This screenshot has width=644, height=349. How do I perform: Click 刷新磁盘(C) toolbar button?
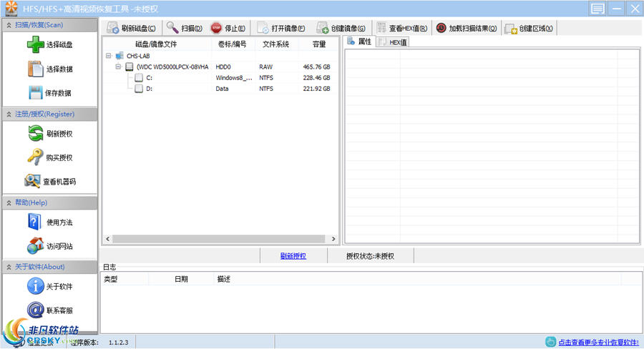point(131,28)
